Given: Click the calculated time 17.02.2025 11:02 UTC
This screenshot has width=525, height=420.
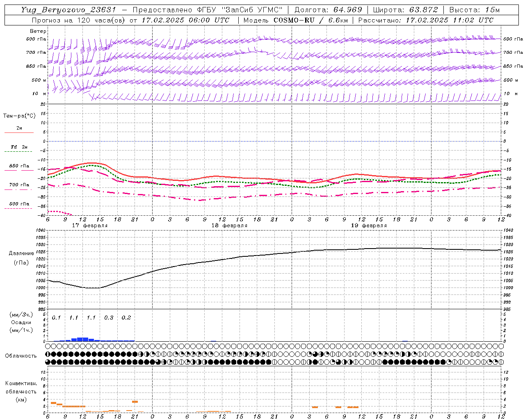Looking at the screenshot, I should [x=450, y=20].
